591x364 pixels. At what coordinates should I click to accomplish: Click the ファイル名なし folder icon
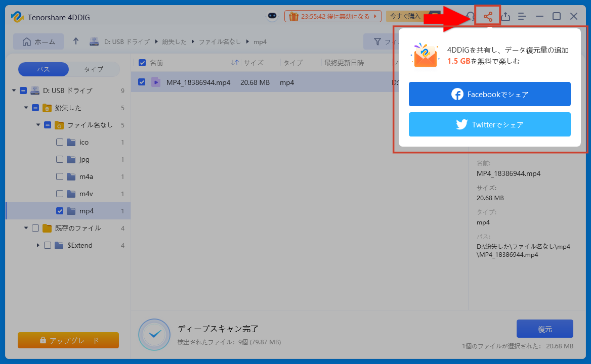click(x=59, y=125)
